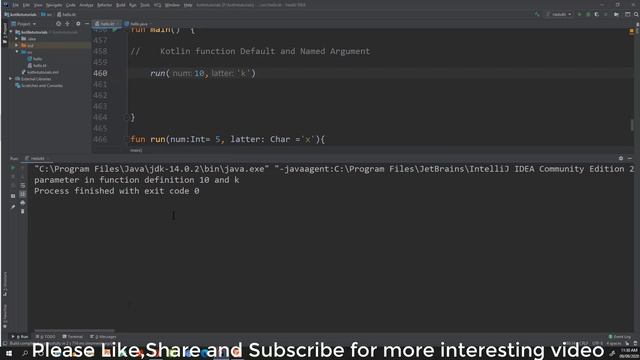Open the Messages tool window button
Screen dimensions: 640x360
103,337
